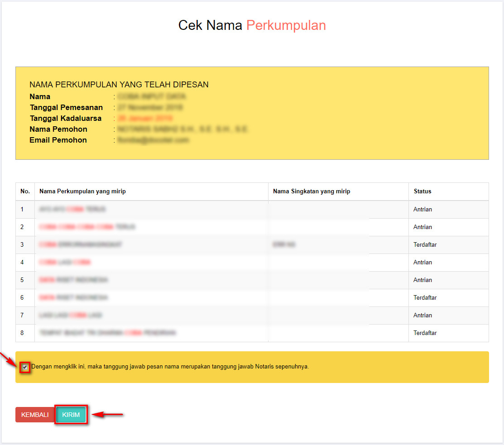The width and height of the screenshot is (504, 445).
Task: Click the 'Cek Nama Perkumpulan' page heading
Action: (x=252, y=25)
